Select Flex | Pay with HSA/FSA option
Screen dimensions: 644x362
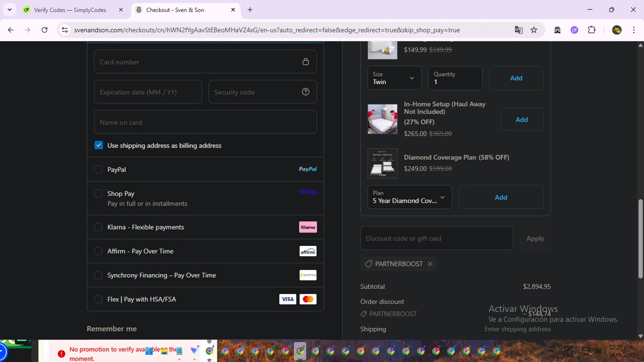98,299
